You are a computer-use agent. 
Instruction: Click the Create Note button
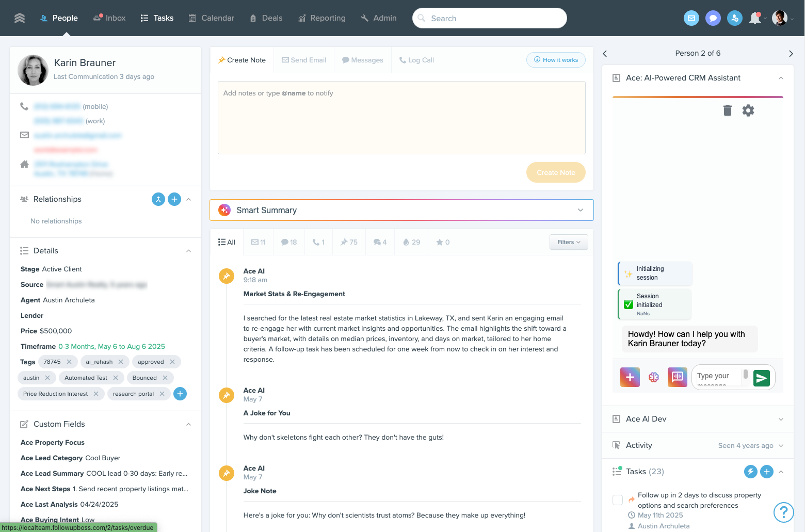[x=556, y=172]
